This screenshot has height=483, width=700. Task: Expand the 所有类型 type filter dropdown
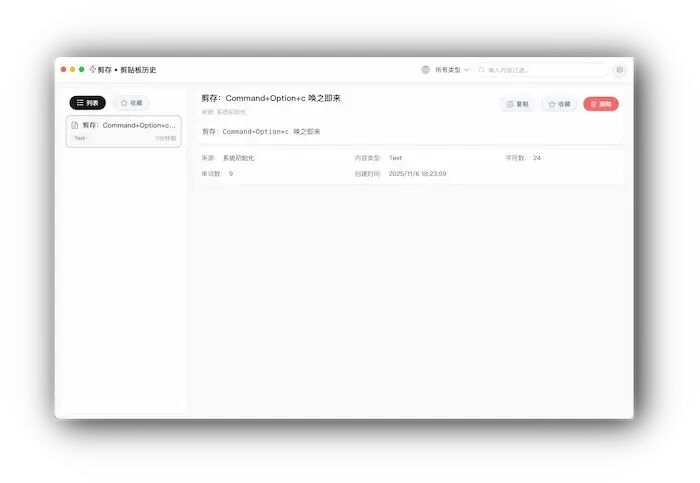tap(452, 70)
